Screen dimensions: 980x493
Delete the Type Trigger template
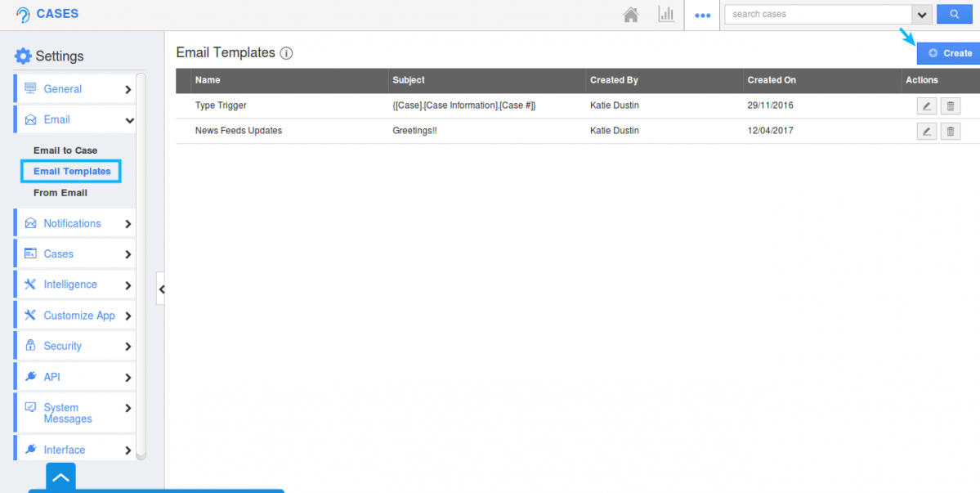pyautogui.click(x=950, y=106)
